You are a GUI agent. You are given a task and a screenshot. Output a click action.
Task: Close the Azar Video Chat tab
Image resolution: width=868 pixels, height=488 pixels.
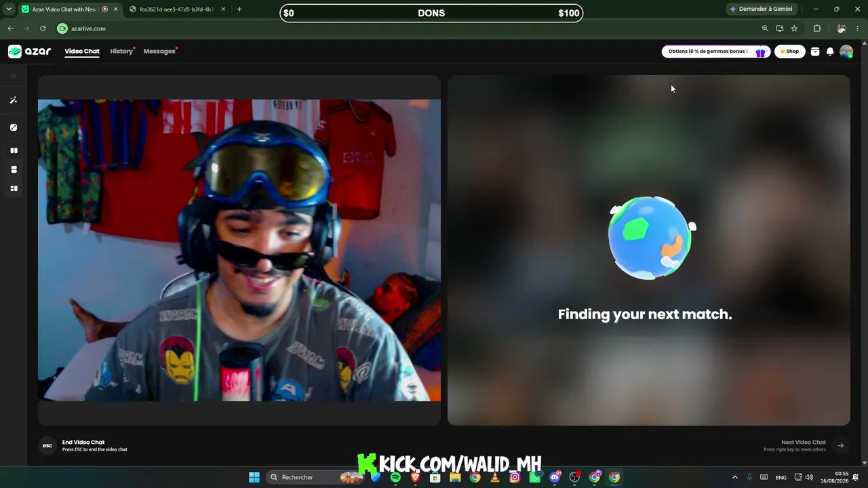pyautogui.click(x=116, y=9)
